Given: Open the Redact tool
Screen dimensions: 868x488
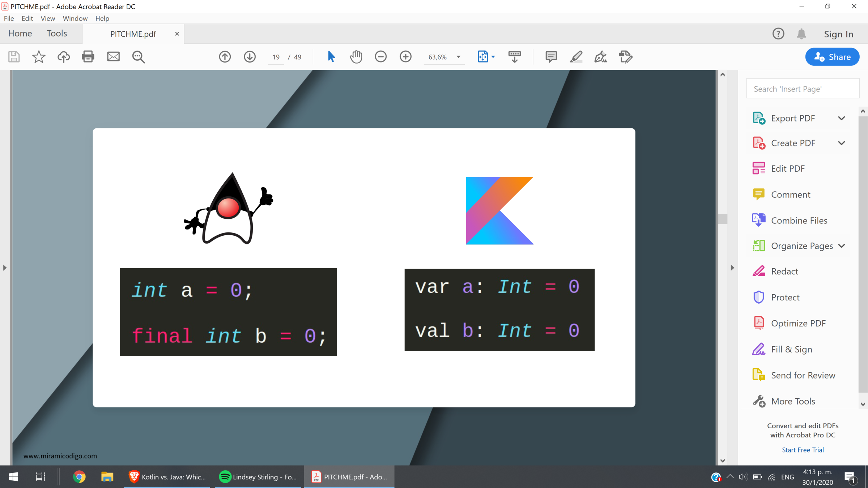Looking at the screenshot, I should pos(784,271).
